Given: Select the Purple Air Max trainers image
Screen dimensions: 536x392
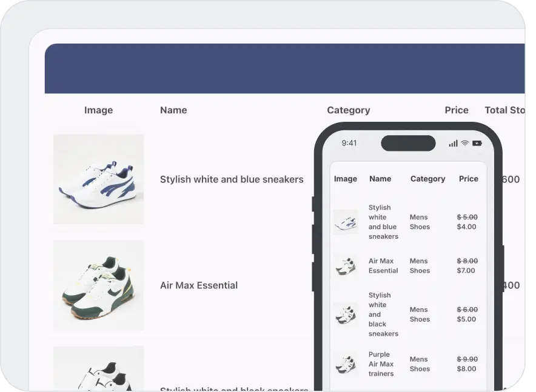Looking at the screenshot, I should point(346,364).
